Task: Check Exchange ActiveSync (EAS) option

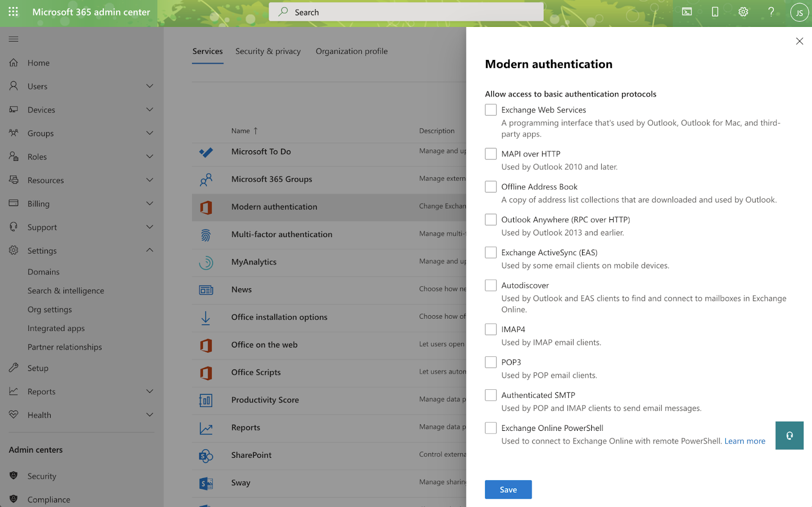Action: [x=491, y=252]
